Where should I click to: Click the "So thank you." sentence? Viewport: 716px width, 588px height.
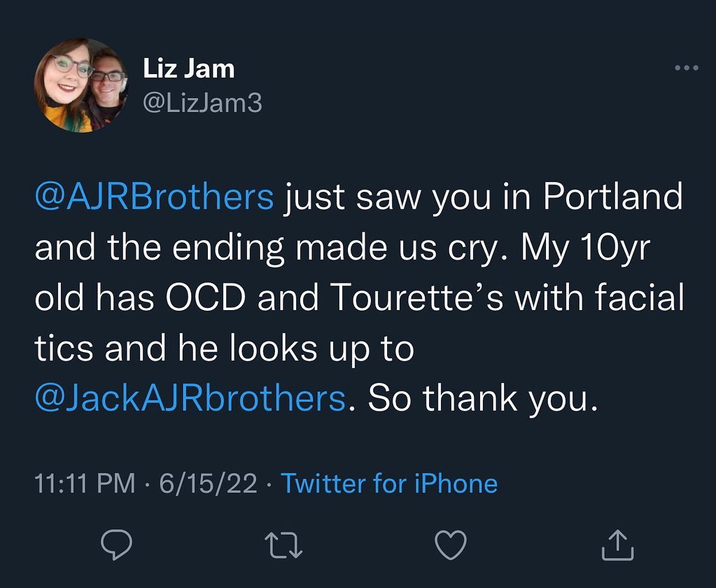pos(484,399)
